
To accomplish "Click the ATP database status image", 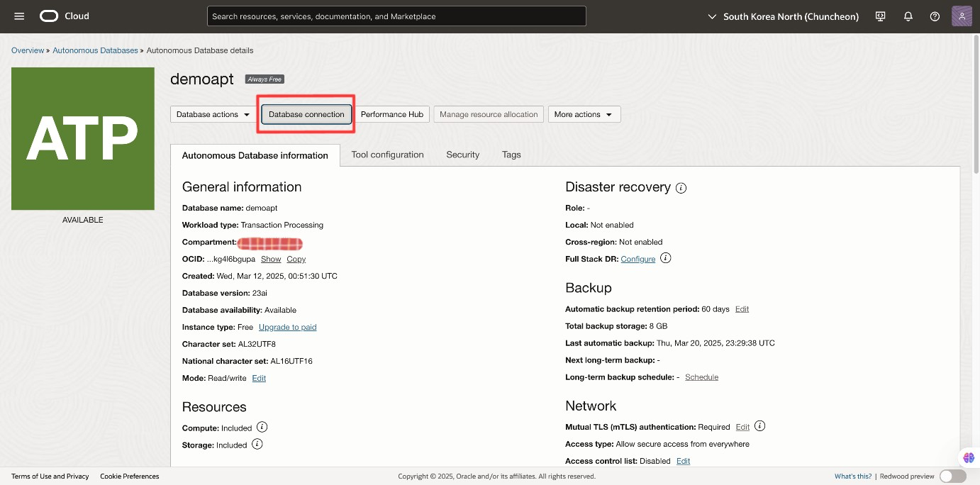I will point(83,138).
